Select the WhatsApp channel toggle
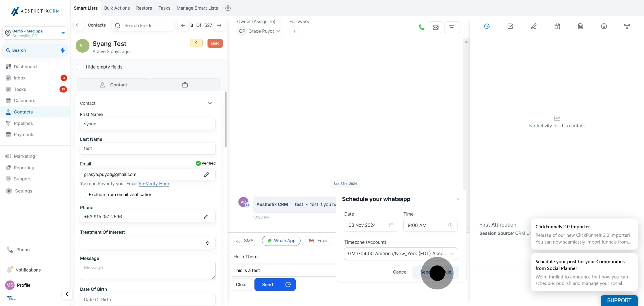The image size is (644, 306). pyautogui.click(x=281, y=241)
